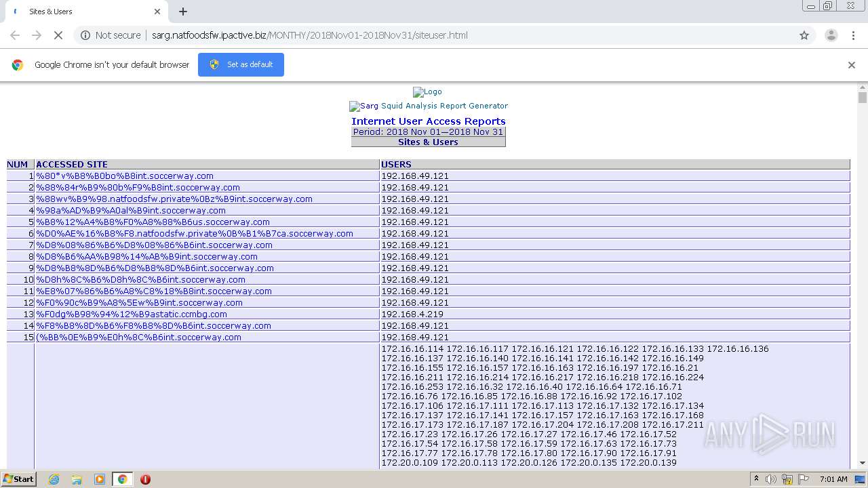868x488 pixels.
Task: Dismiss the default browser notification bar
Action: click(852, 65)
